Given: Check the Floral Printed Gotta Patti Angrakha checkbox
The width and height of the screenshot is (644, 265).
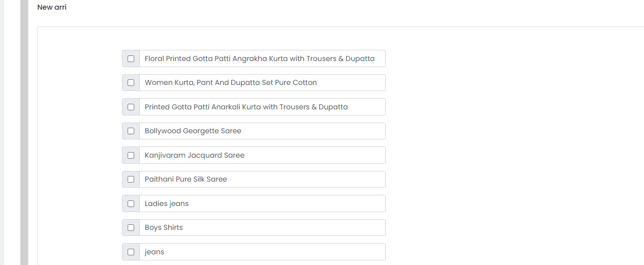Looking at the screenshot, I should coord(131,58).
